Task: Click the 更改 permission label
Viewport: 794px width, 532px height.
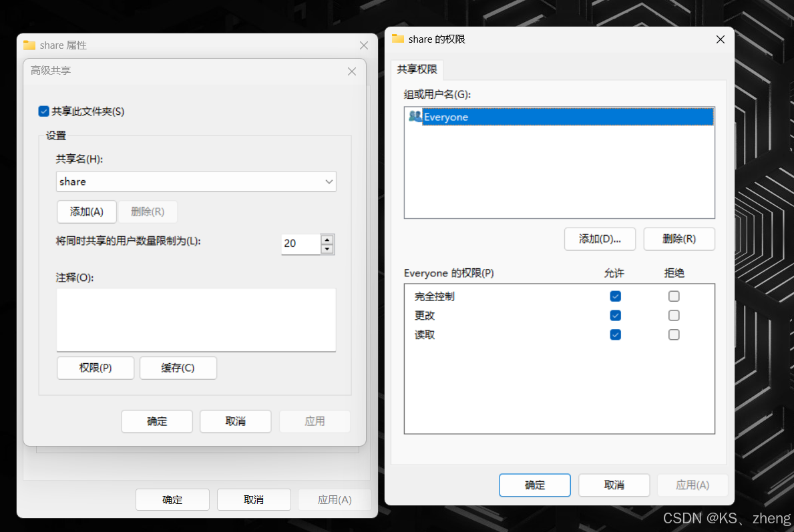Action: tap(424, 316)
